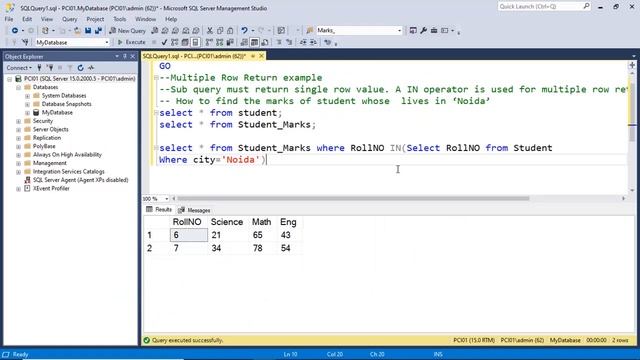Click the Activity Monitor pulse icon

[91, 68]
